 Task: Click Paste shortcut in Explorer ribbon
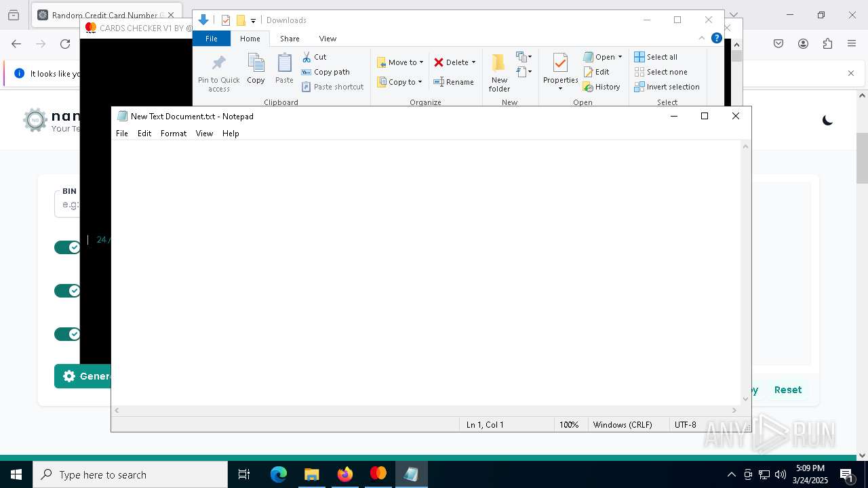(332, 87)
